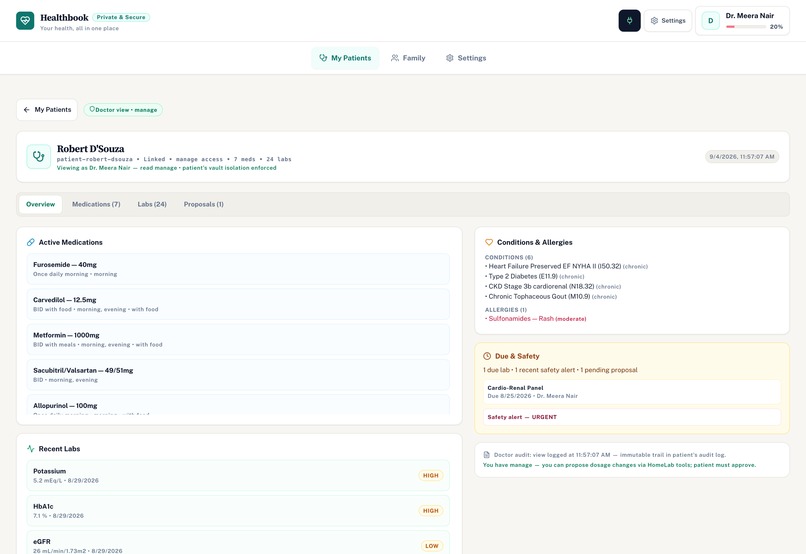Open the Cardio-Renal Panel due lab item

(x=632, y=392)
